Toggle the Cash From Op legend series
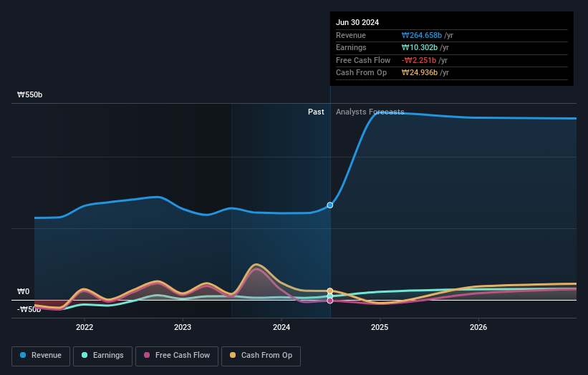 (x=261, y=356)
